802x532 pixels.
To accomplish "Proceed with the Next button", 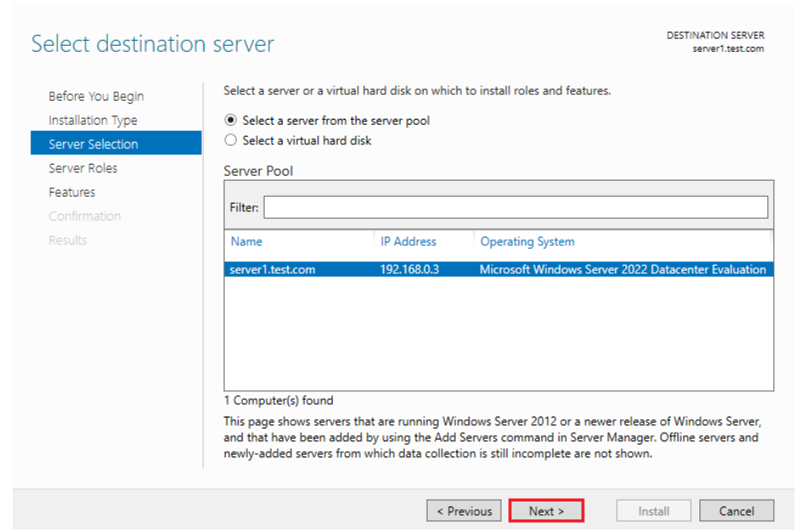I will [x=547, y=511].
